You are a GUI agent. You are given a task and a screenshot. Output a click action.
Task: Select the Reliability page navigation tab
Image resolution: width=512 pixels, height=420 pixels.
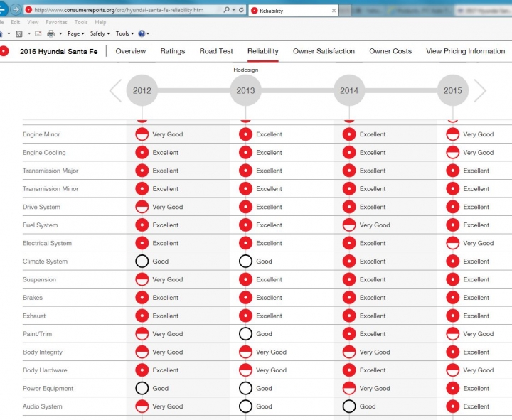coord(263,51)
